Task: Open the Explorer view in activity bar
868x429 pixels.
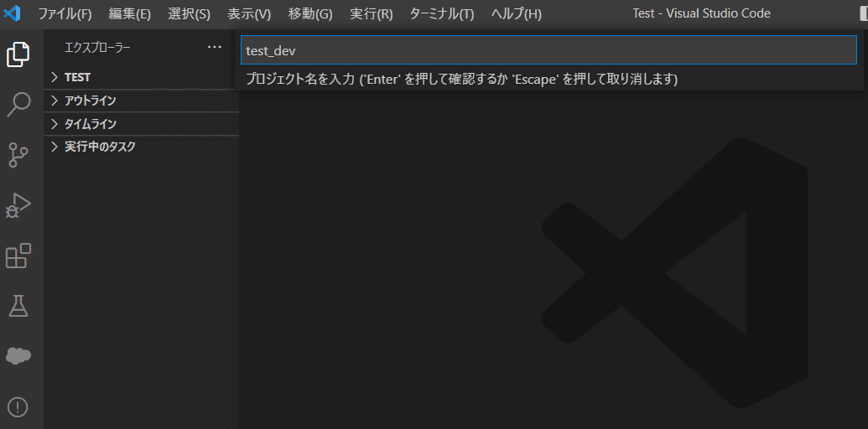Action: [18, 54]
